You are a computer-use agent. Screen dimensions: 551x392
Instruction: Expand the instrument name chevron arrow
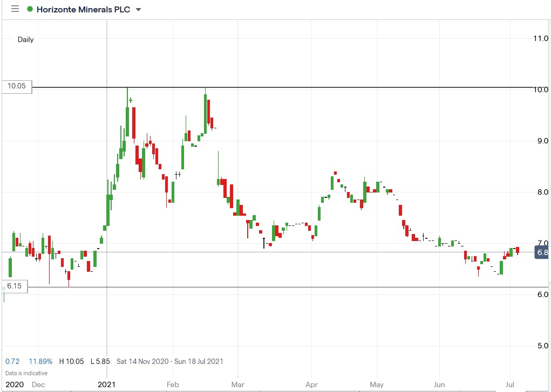click(138, 9)
